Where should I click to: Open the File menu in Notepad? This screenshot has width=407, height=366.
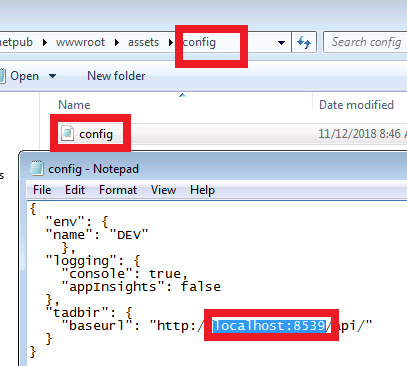tap(42, 190)
